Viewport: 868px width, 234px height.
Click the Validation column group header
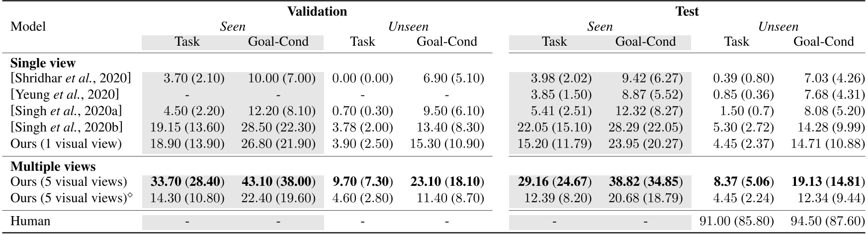pyautogui.click(x=317, y=11)
